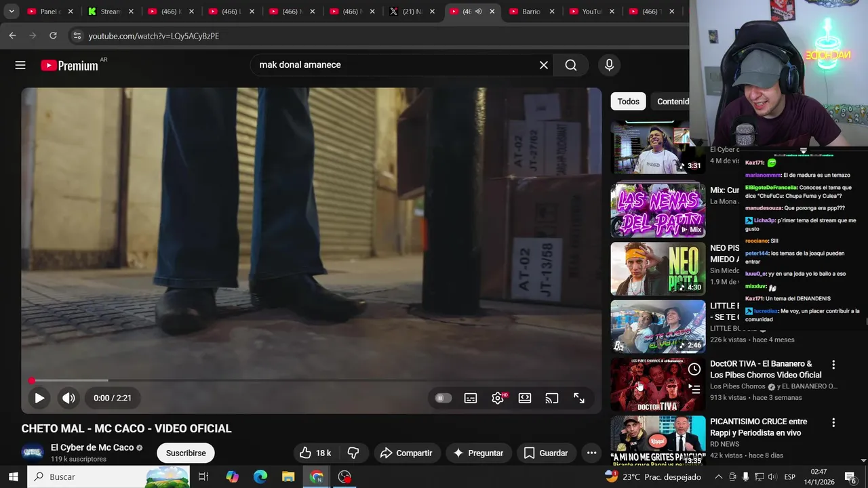Open Chrome from taskbar

[317, 476]
